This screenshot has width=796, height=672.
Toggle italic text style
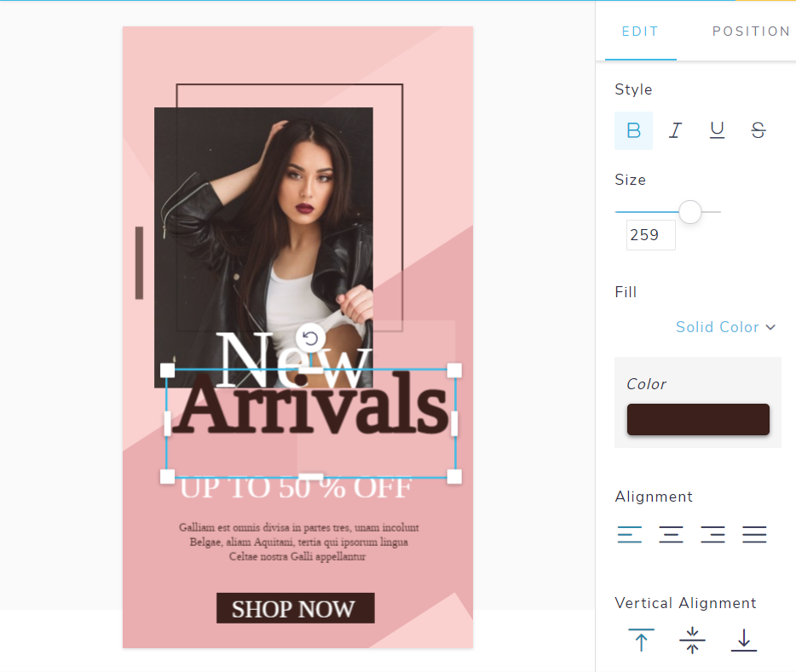coord(675,130)
